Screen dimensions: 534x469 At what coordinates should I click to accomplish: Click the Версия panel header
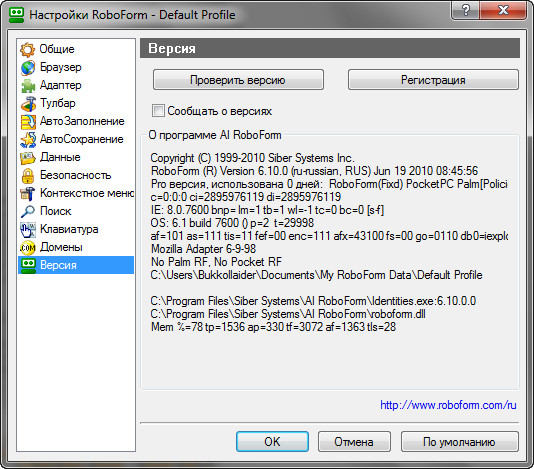(x=330, y=48)
